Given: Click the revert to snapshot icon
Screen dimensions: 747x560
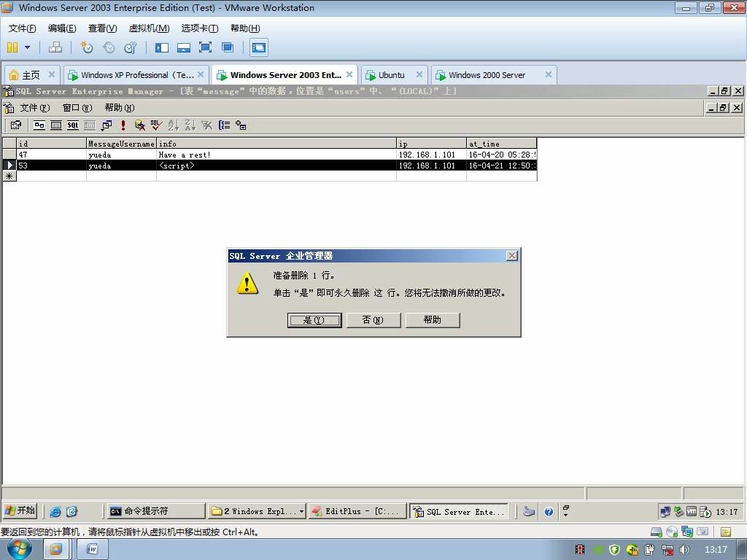Looking at the screenshot, I should (x=109, y=47).
